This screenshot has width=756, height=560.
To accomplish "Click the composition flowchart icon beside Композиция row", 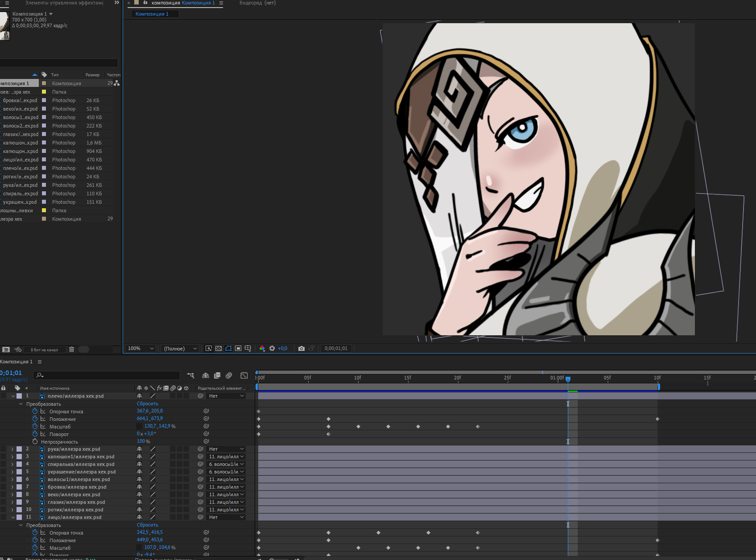I will tap(117, 83).
